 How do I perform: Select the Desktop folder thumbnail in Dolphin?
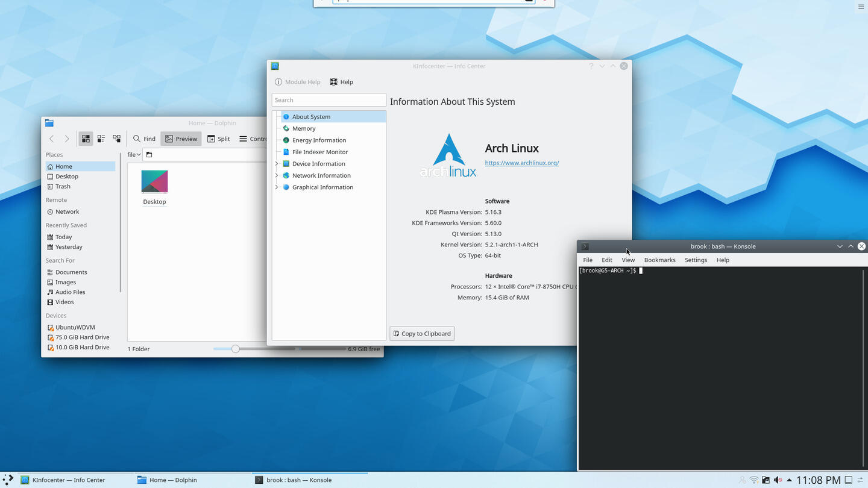pyautogui.click(x=154, y=181)
